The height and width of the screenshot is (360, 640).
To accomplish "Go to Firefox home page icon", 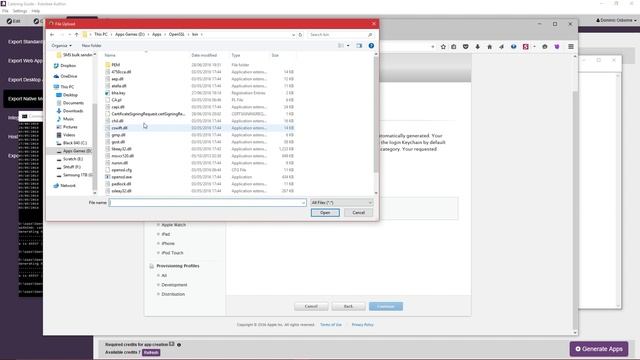I will [x=489, y=47].
